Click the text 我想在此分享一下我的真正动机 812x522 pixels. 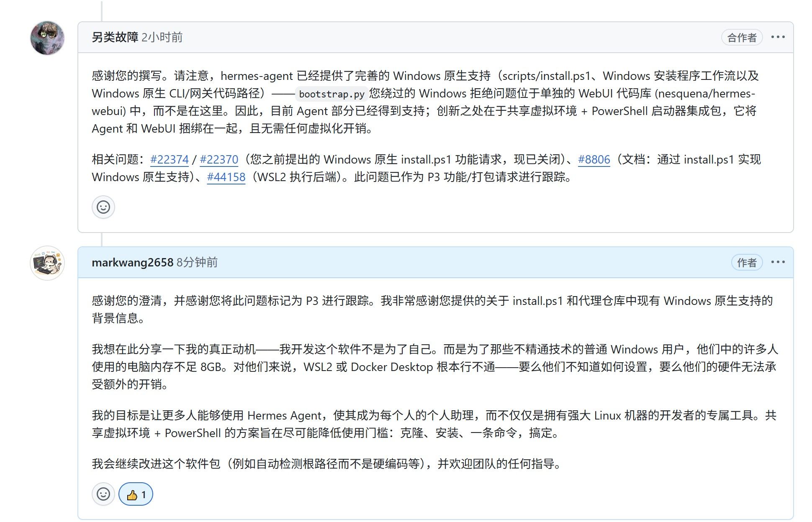pos(174,349)
